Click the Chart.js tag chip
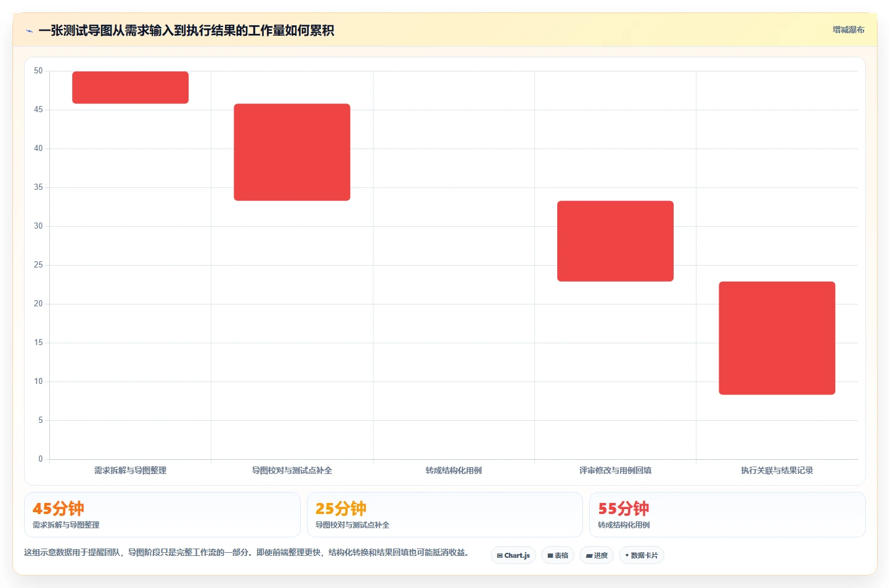This screenshot has width=890, height=588. 513,555
